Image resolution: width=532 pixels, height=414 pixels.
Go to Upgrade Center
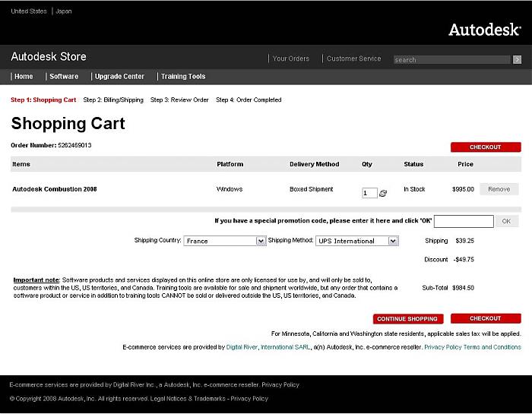[119, 76]
